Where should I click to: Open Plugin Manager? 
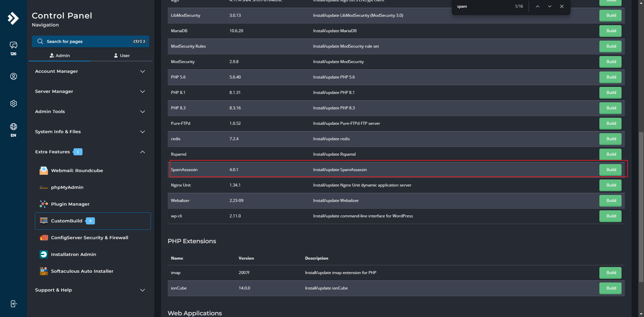(70, 204)
